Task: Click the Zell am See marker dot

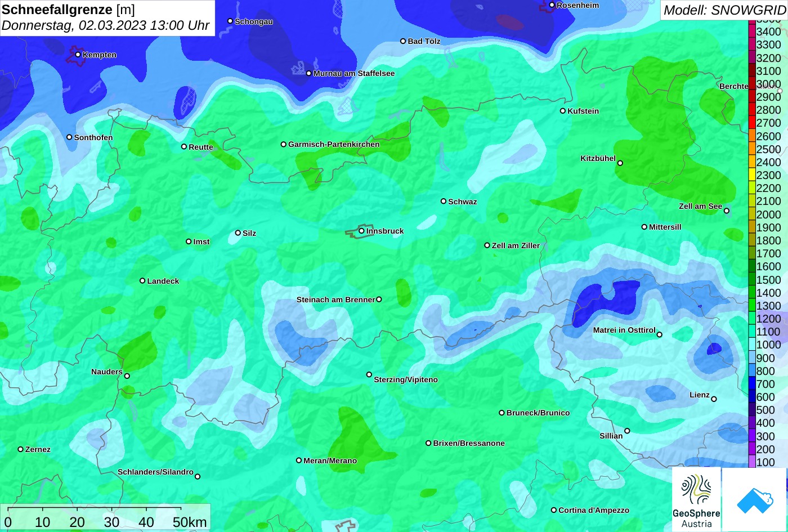Action: coord(727,211)
